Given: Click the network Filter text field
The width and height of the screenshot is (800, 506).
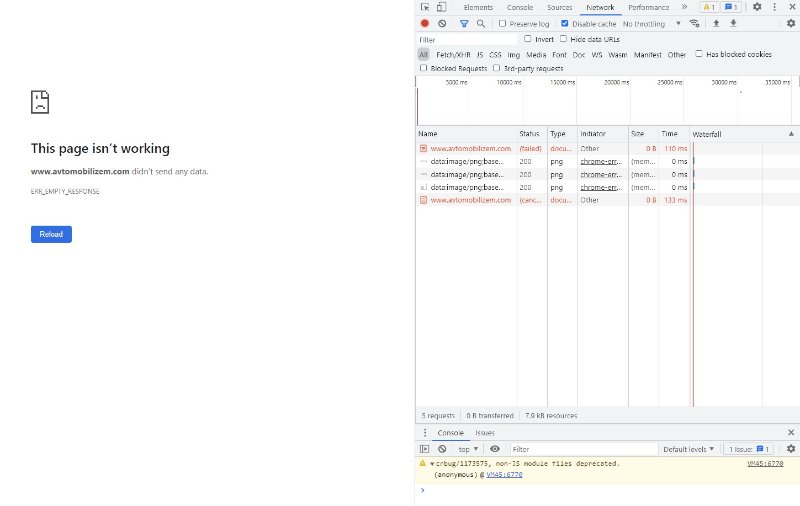Looking at the screenshot, I should point(466,39).
